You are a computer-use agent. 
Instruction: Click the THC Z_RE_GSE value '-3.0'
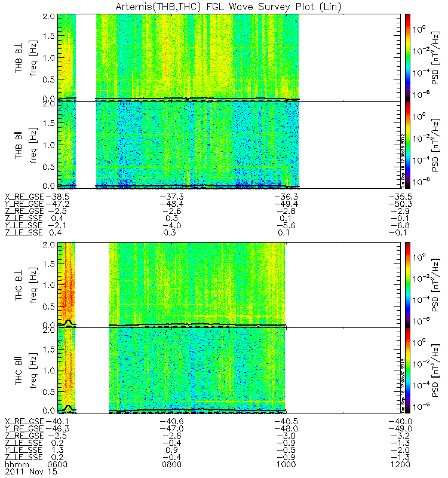(x=286, y=436)
